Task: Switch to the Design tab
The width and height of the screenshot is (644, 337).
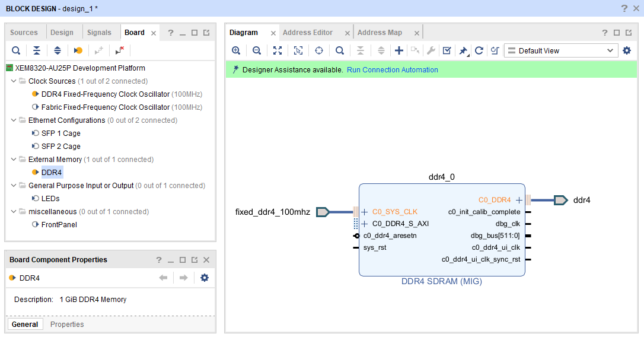Action: click(62, 33)
